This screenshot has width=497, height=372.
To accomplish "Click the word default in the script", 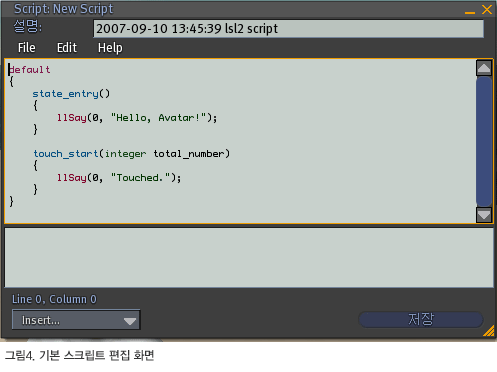I will click(30, 70).
